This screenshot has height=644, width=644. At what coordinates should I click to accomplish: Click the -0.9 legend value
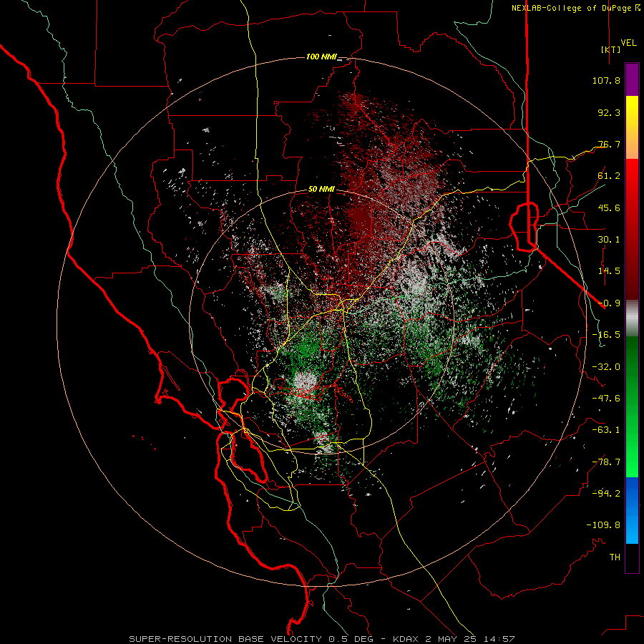609,303
